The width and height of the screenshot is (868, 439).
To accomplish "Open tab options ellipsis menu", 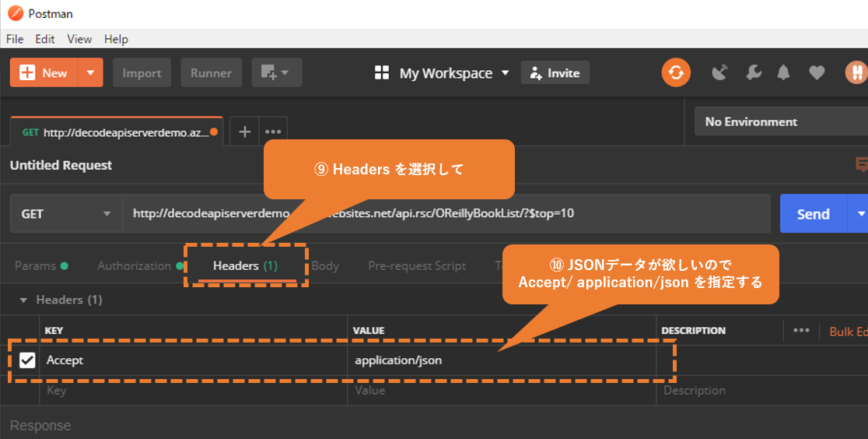I will (273, 132).
